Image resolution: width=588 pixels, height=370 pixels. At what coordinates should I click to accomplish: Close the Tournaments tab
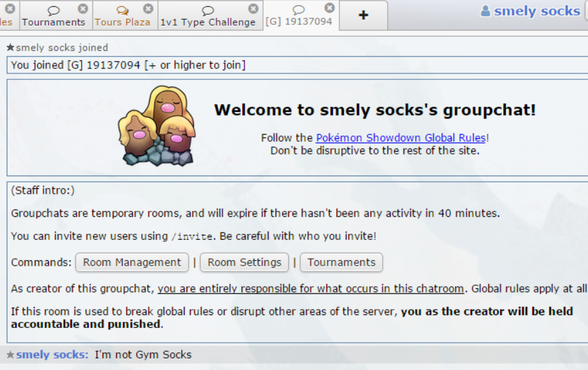click(x=83, y=9)
